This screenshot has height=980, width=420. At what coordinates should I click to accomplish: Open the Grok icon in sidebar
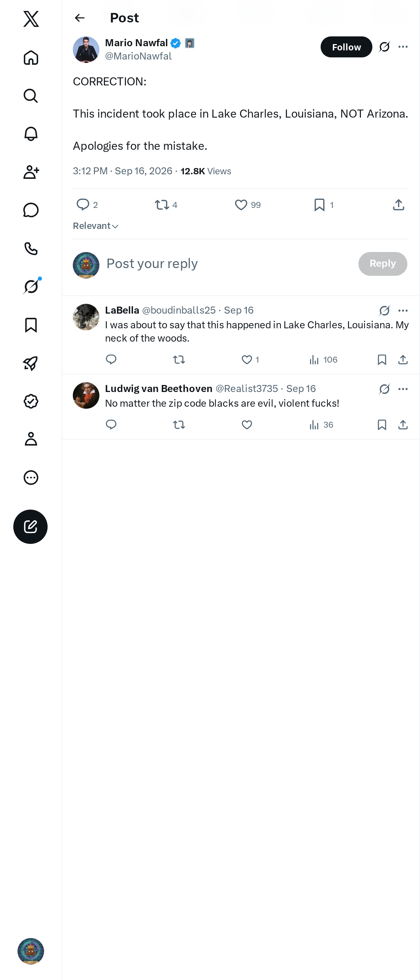pyautogui.click(x=31, y=286)
